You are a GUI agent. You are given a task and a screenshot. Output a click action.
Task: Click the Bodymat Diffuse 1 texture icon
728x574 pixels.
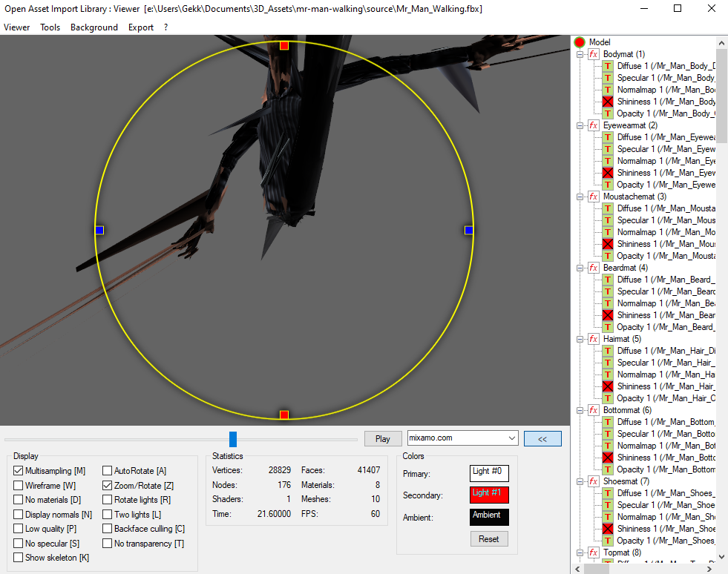608,66
